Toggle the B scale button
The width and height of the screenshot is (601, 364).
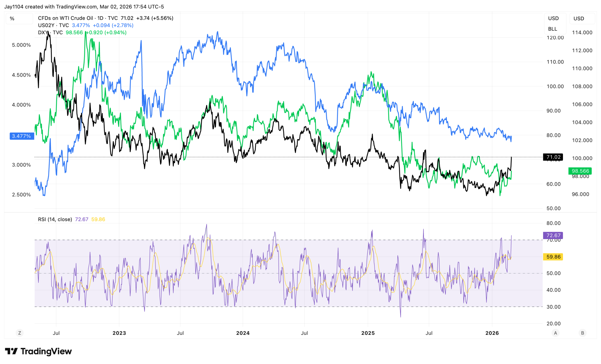[x=582, y=333]
